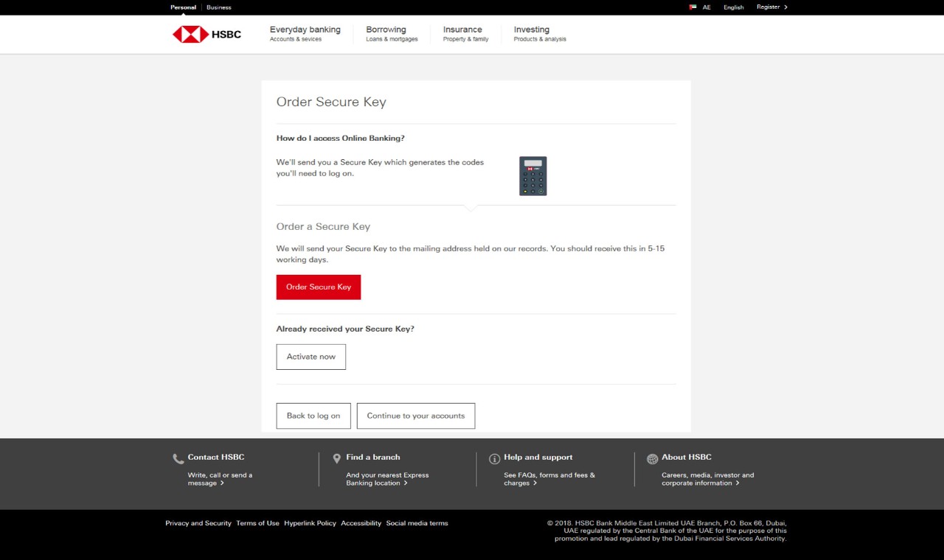This screenshot has width=944, height=560.
Task: Click the Order Secure Key page heading
Action: [331, 102]
